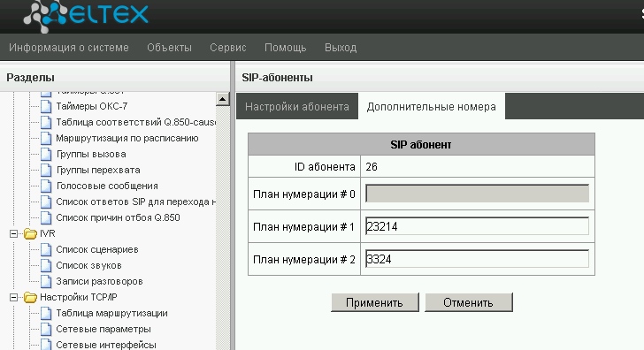Click page icon beside Записи разговоров
Image resolution: width=644 pixels, height=350 pixels.
(46, 281)
